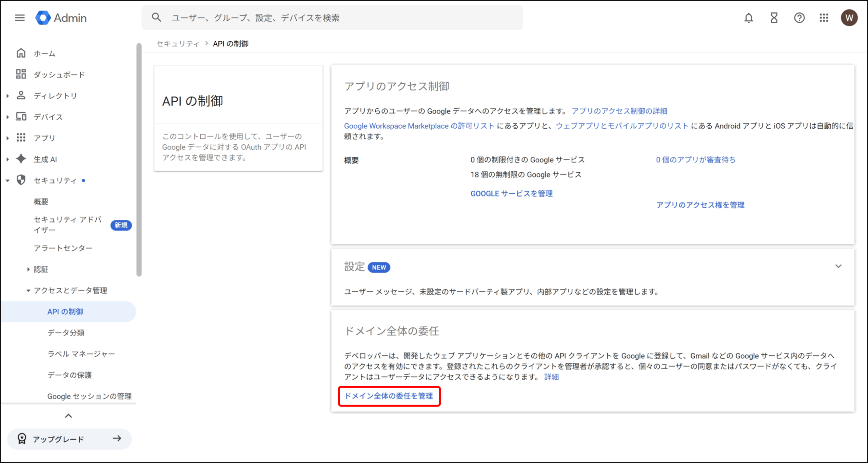The width and height of the screenshot is (868, 463).
Task: Click the ダッシュボード dashboard icon
Action: [21, 74]
